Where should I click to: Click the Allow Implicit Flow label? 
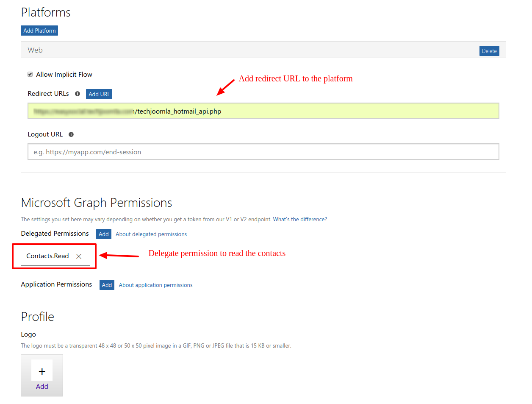point(64,74)
